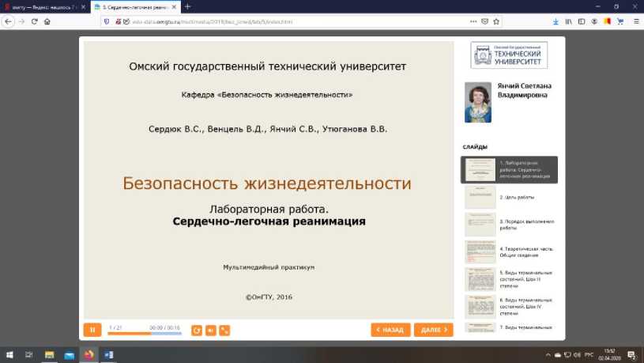The height and width of the screenshot is (363, 644).
Task: Open slide 2 Цель работы
Action: 509,197
